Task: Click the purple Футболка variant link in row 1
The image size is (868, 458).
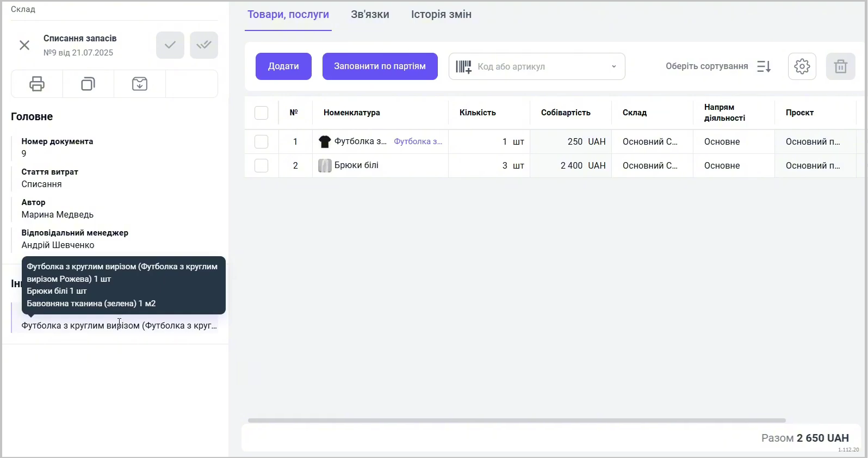Action: [418, 141]
